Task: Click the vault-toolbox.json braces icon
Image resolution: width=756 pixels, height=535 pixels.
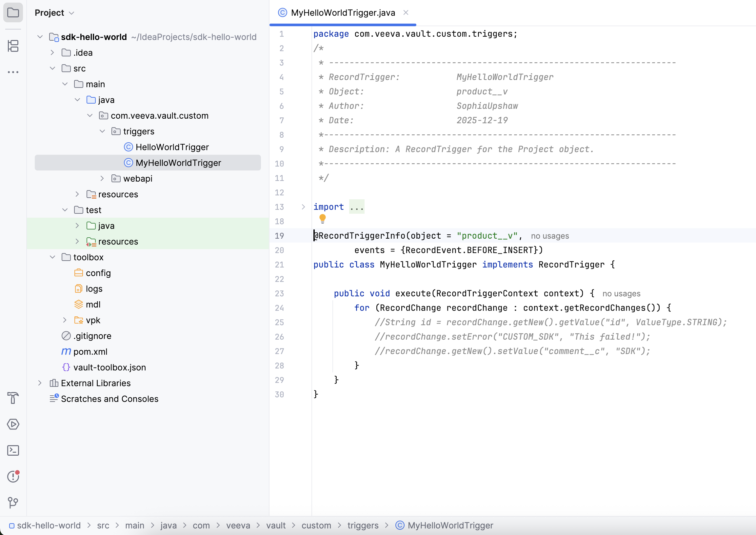Action: click(x=66, y=367)
